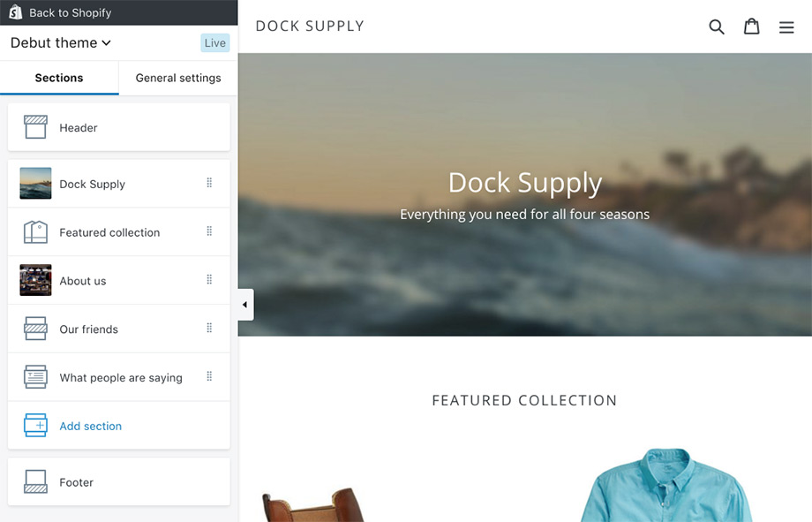Image resolution: width=812 pixels, height=522 pixels.
Task: Click the Dock Supply hero heading
Action: click(x=524, y=183)
